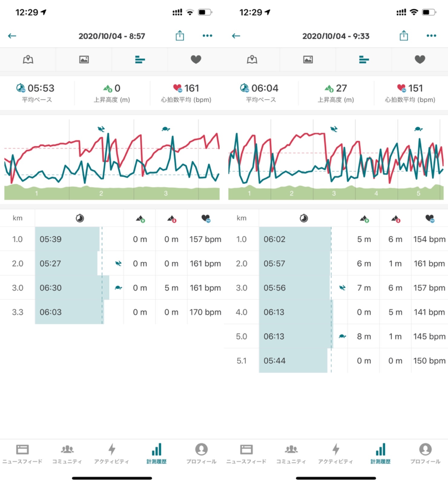The image size is (448, 484).
Task: Like the 8:57 workout with the heart icon
Action: tap(196, 60)
